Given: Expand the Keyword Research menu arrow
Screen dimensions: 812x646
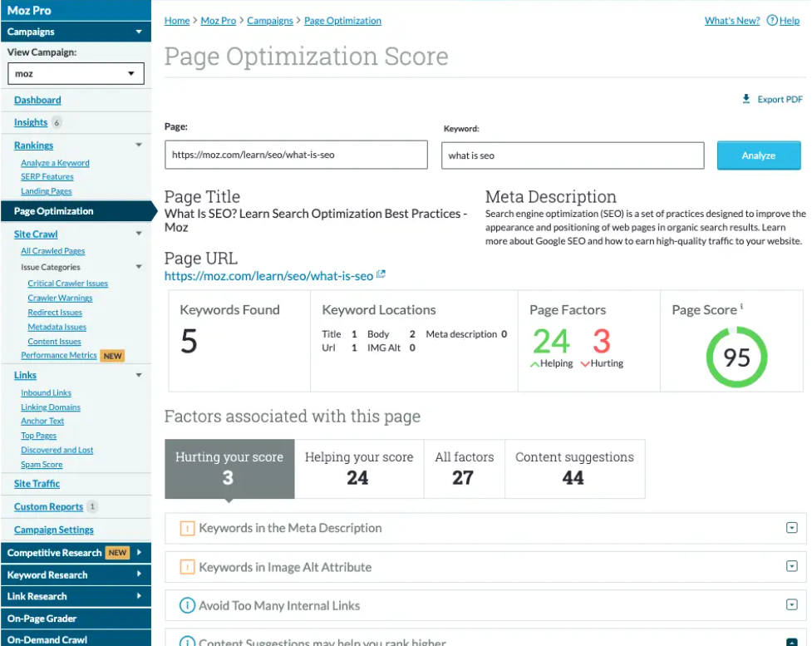Looking at the screenshot, I should point(140,574).
